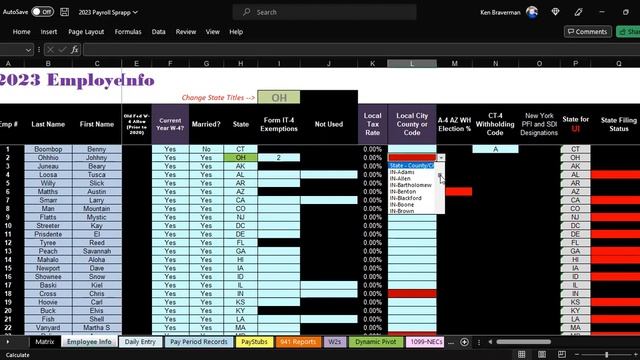Switch to the W2s sheet tab

tap(335, 342)
